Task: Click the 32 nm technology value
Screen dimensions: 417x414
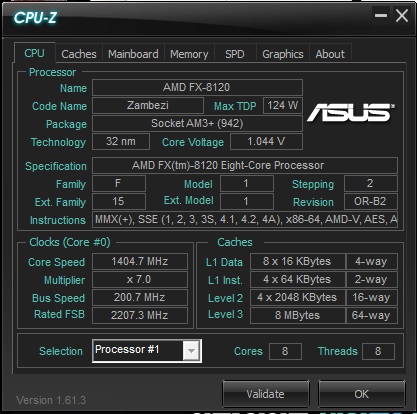Action: point(121,141)
